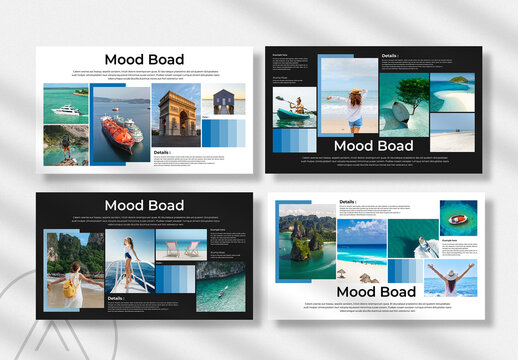518x360 pixels.
Task: Click the boathouse on stilts photo
Action: coord(224,99)
